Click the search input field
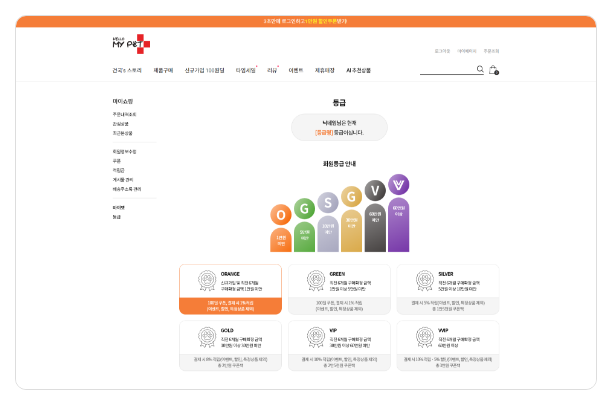This screenshot has width=612, height=405. point(446,70)
